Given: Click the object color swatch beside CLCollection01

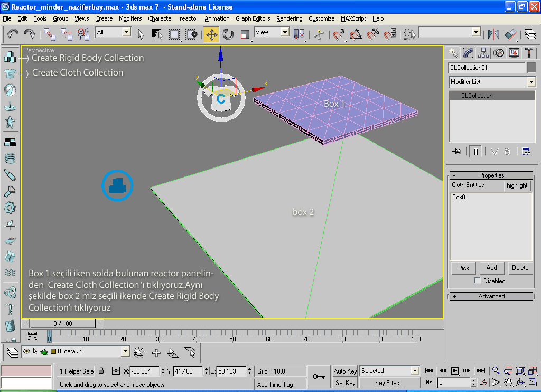Looking at the screenshot, I should click(x=531, y=68).
